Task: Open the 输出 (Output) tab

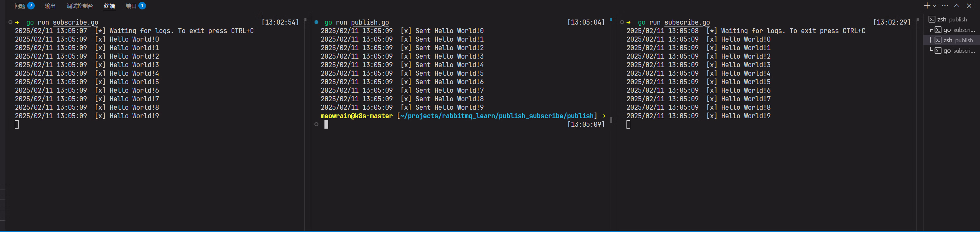Action: (50, 6)
